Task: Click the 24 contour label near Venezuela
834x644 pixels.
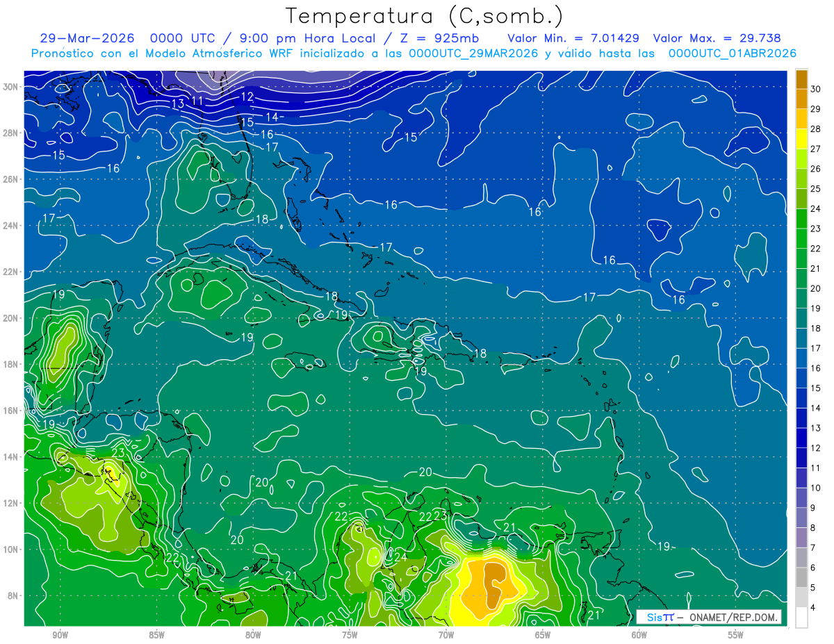Action: (400, 557)
